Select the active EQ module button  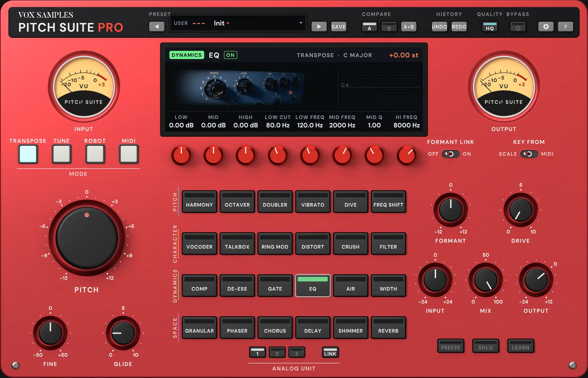pos(313,285)
